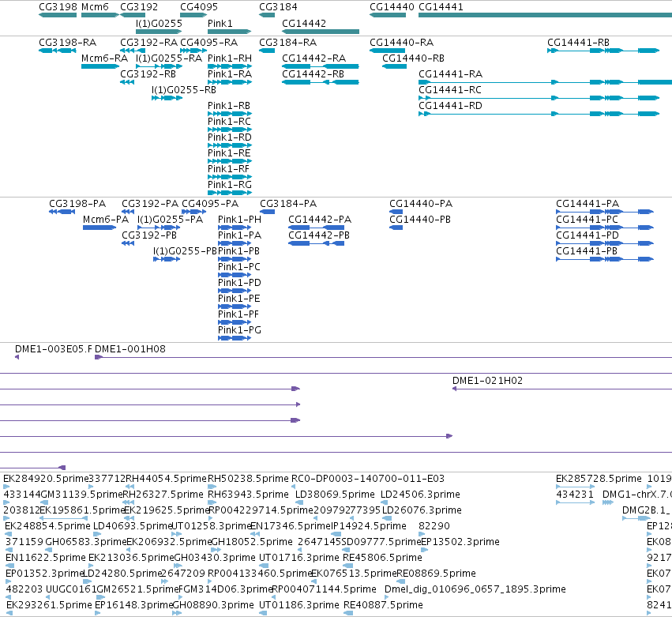672x617 pixels.
Task: Select transcript CG14441-RD
Action: coord(450,106)
